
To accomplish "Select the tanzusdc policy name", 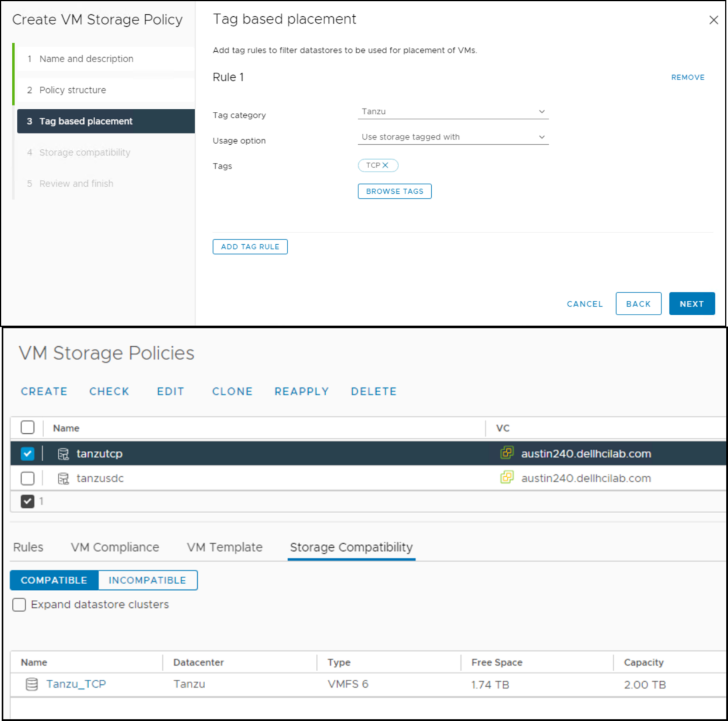I will click(x=100, y=478).
